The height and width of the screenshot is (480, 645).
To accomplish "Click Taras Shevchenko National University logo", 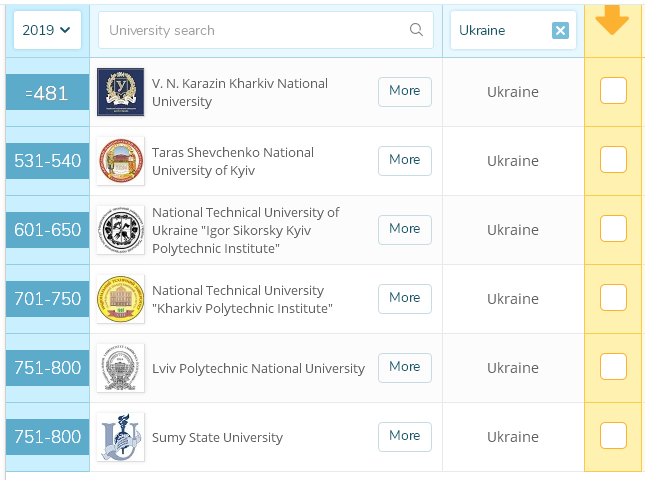I will coord(120,161).
